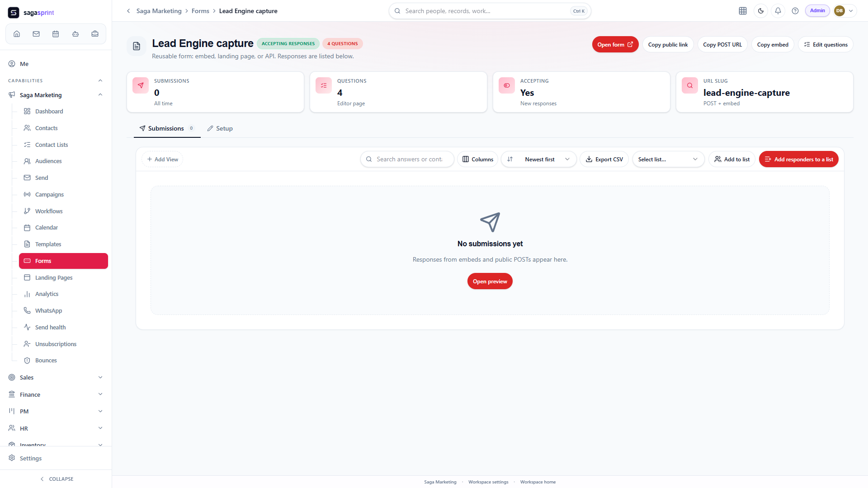Screen dimensions: 868x488
Task: Open the home icon in sidebar toolbar
Action: pos(17,34)
